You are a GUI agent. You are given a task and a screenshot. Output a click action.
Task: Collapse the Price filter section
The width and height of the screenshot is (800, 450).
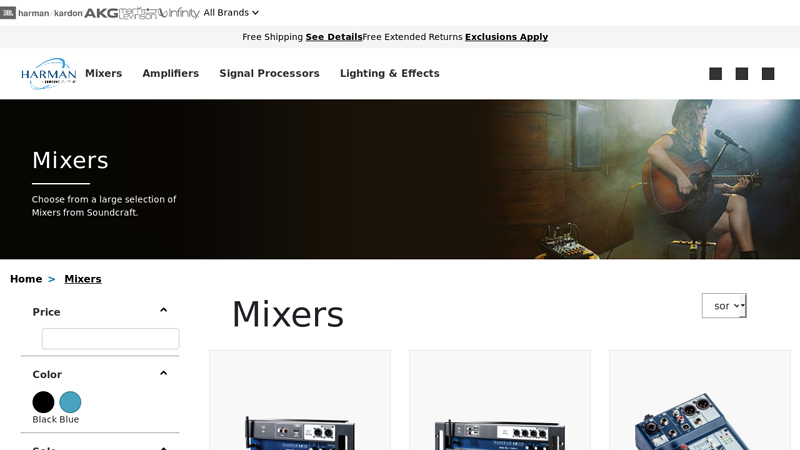pyautogui.click(x=163, y=310)
